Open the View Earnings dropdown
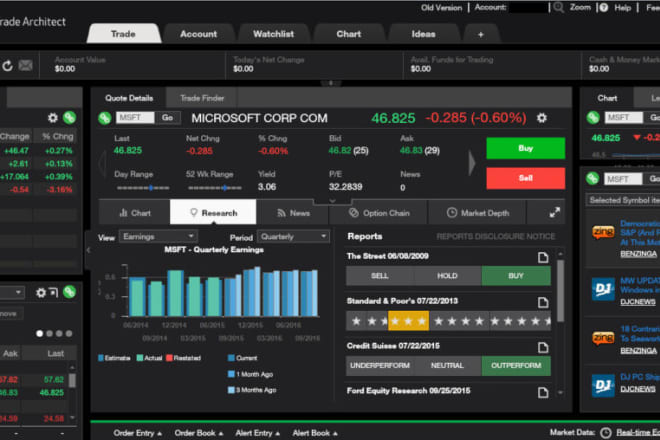 coord(158,237)
